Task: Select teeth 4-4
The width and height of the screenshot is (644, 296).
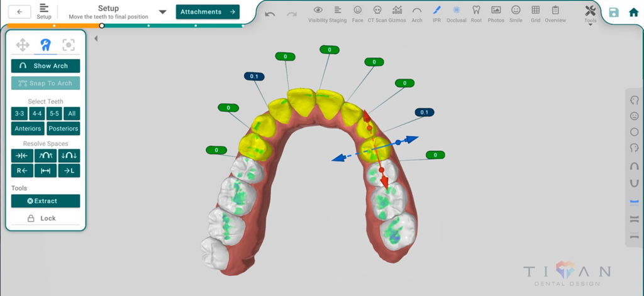Action: pyautogui.click(x=37, y=114)
